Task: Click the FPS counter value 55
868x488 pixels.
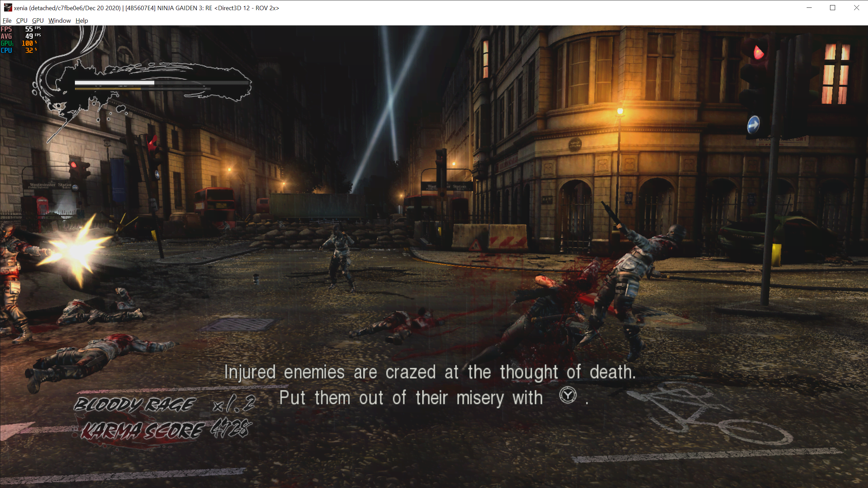Action: click(29, 29)
